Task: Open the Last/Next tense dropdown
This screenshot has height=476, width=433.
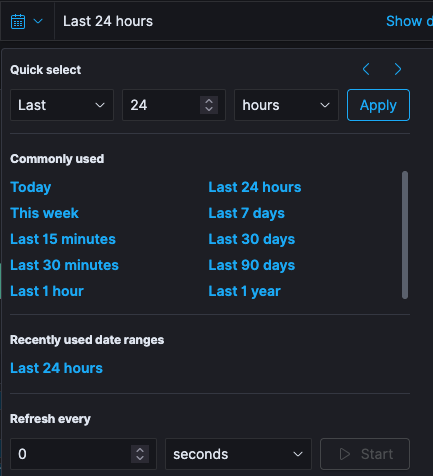Action: click(x=62, y=105)
